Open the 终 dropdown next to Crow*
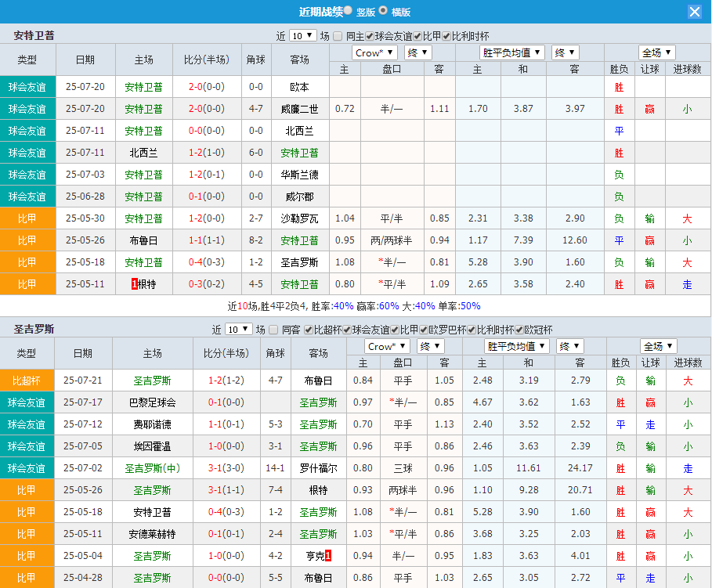The height and width of the screenshot is (588, 712). pos(417,52)
